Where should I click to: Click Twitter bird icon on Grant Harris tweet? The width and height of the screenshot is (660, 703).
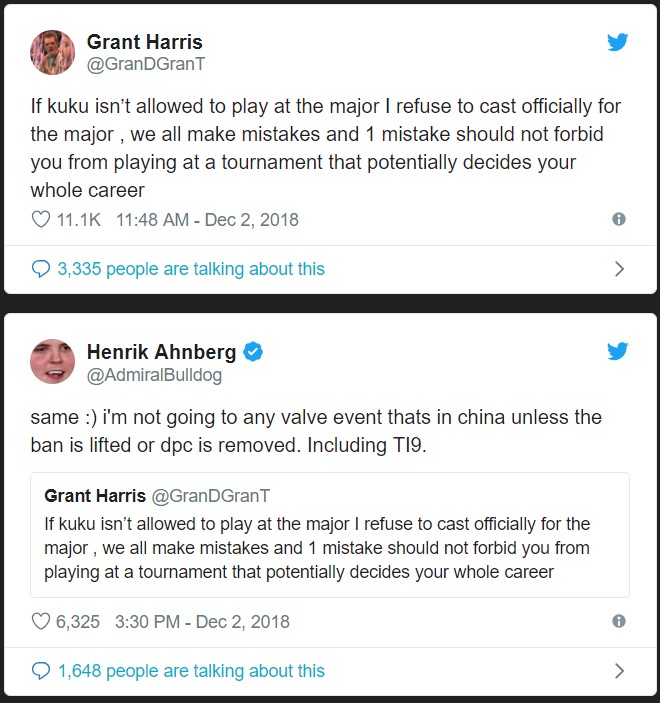pos(618,42)
